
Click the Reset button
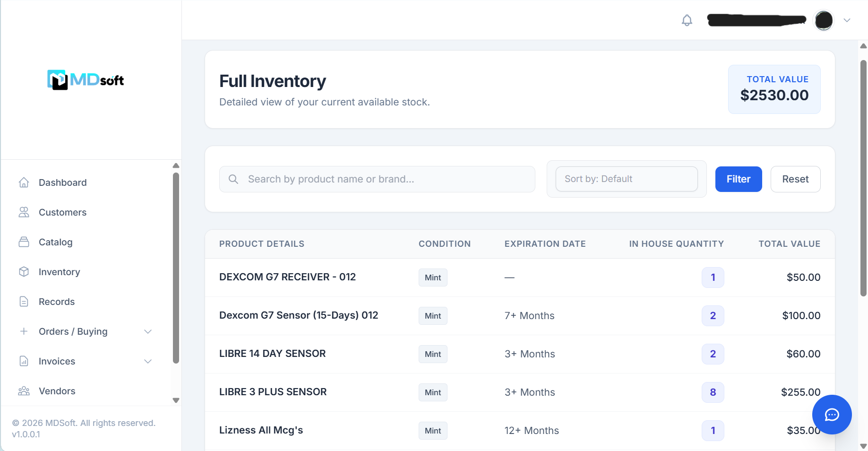point(795,179)
